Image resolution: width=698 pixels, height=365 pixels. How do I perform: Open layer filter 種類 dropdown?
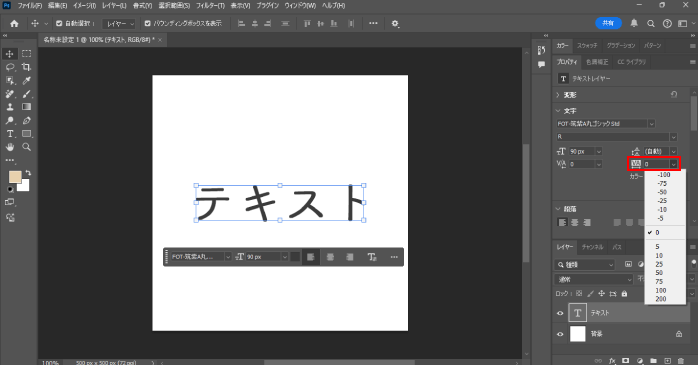tap(585, 265)
